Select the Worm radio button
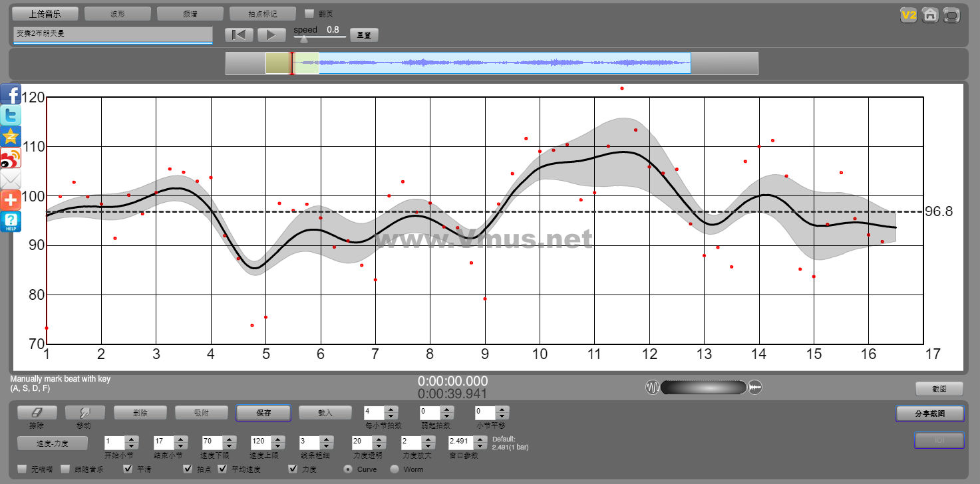 395,469
